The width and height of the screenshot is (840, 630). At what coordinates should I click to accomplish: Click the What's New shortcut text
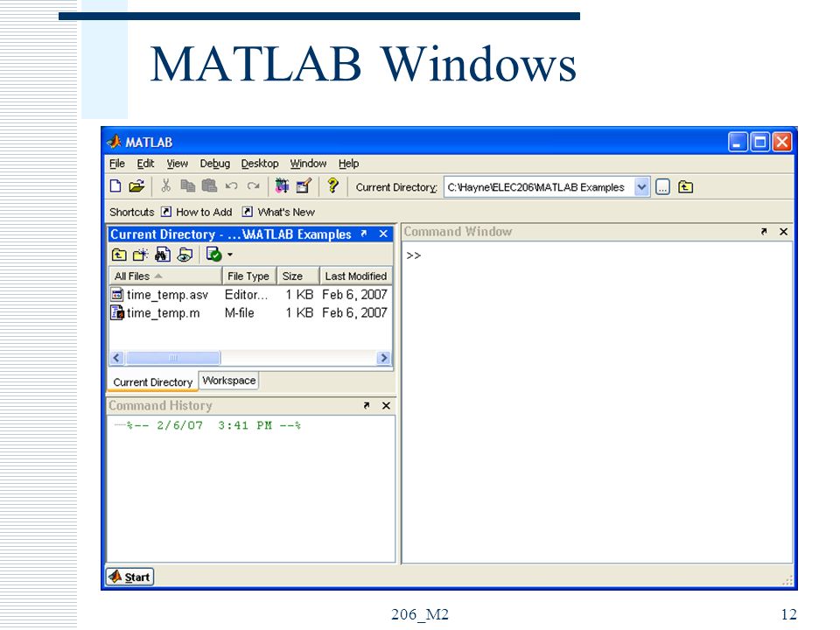tap(286, 212)
